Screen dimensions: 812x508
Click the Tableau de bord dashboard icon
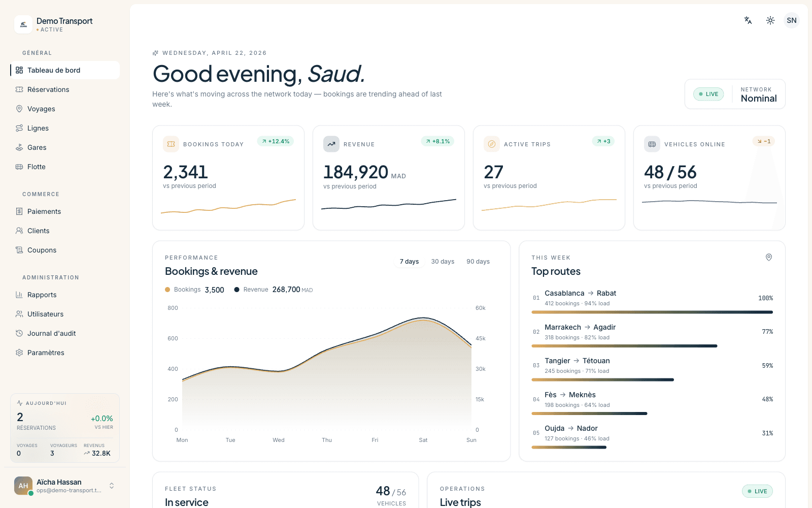tap(19, 70)
